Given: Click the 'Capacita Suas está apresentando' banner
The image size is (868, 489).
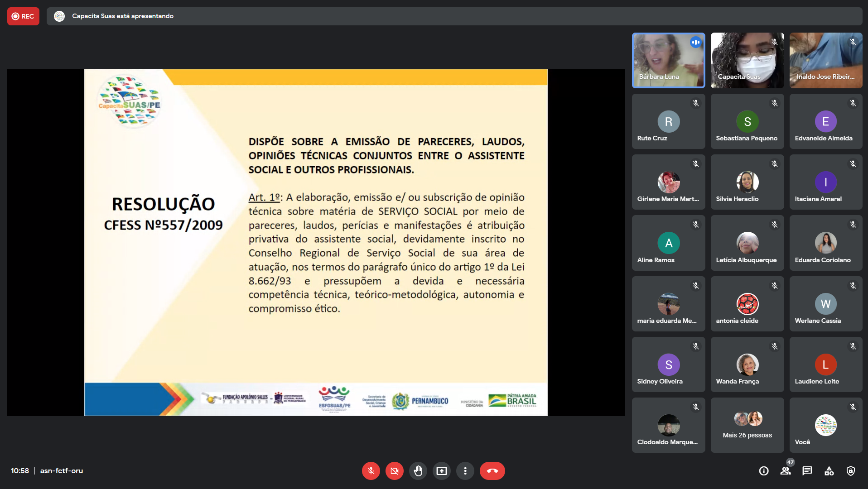Looking at the screenshot, I should [x=123, y=16].
